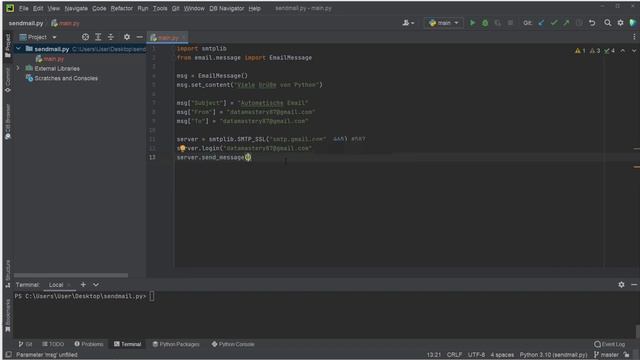The width and height of the screenshot is (640, 360).
Task: Toggle the Terminal tool window button
Action: tap(127, 344)
